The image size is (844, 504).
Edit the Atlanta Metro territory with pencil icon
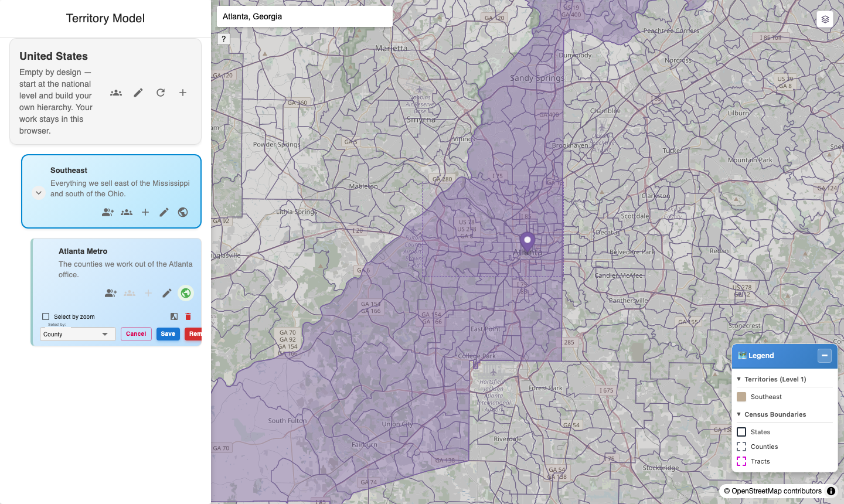pos(167,293)
